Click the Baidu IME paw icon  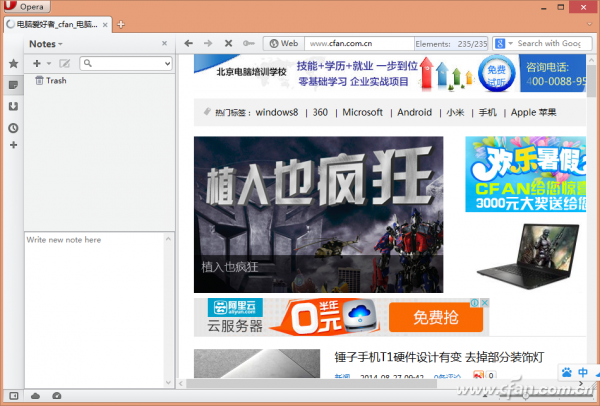point(567,372)
